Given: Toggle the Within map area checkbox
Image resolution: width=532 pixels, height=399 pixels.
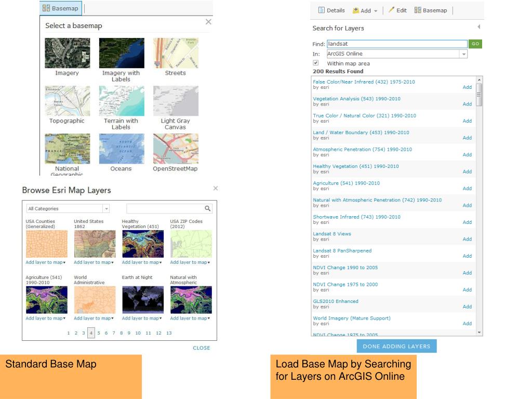Looking at the screenshot, I should pos(316,63).
